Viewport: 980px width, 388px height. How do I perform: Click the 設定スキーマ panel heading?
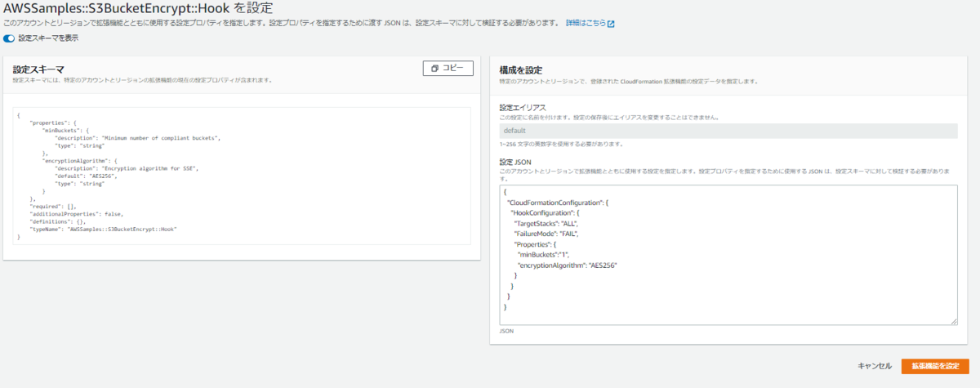38,69
